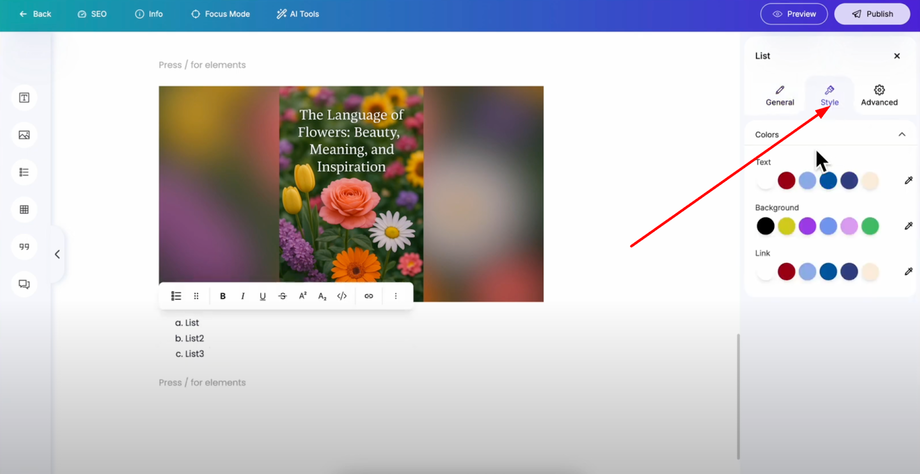Click the Publish button

872,14
